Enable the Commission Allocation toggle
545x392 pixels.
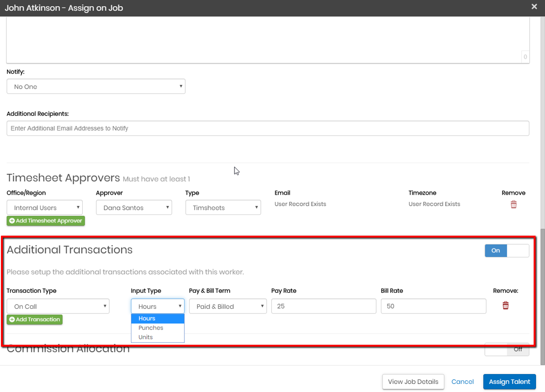point(506,350)
